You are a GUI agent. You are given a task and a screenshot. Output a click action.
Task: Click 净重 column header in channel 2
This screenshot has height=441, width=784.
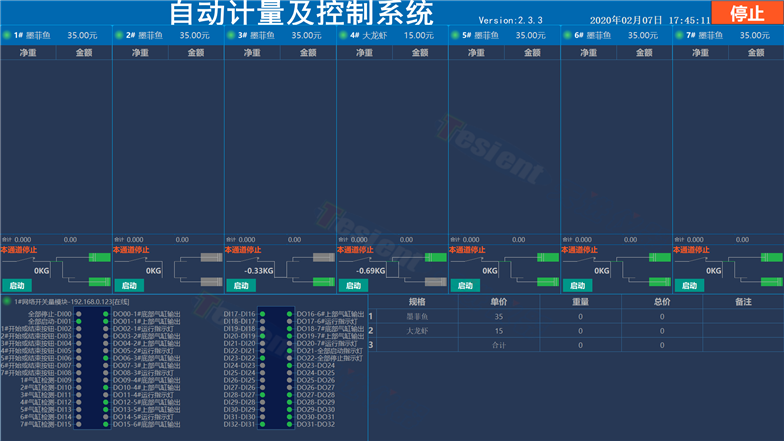point(140,52)
